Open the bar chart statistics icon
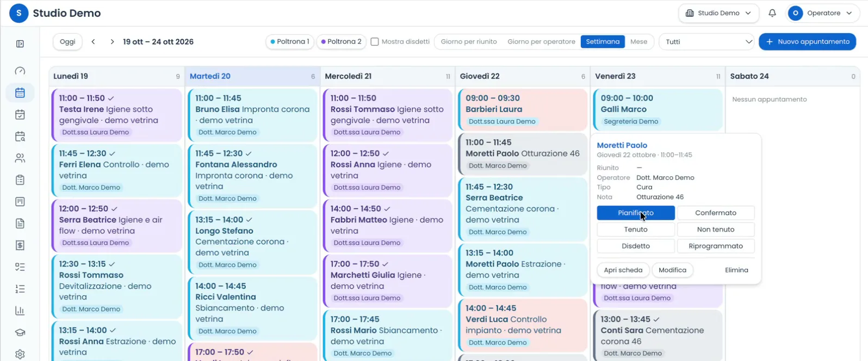The width and height of the screenshot is (868, 361). click(20, 311)
